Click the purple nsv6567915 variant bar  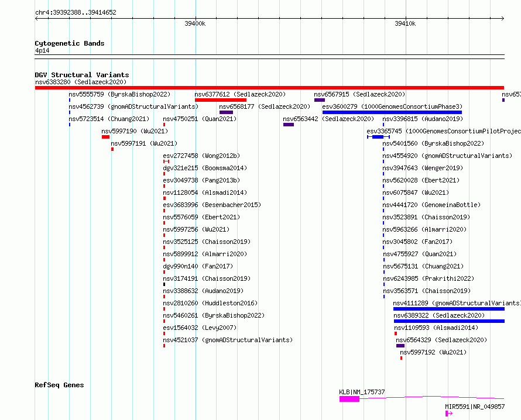coord(320,100)
